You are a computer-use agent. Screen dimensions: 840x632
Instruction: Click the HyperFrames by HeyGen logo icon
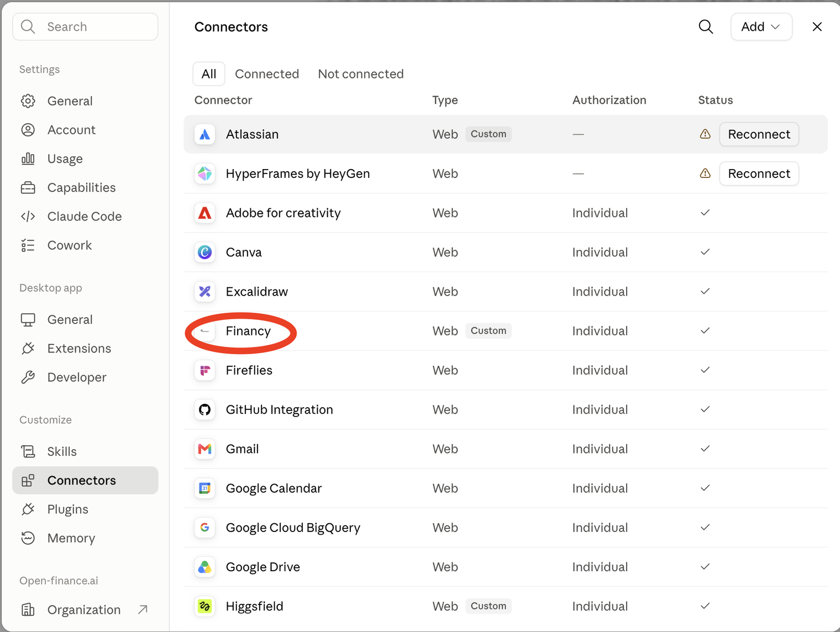(205, 173)
